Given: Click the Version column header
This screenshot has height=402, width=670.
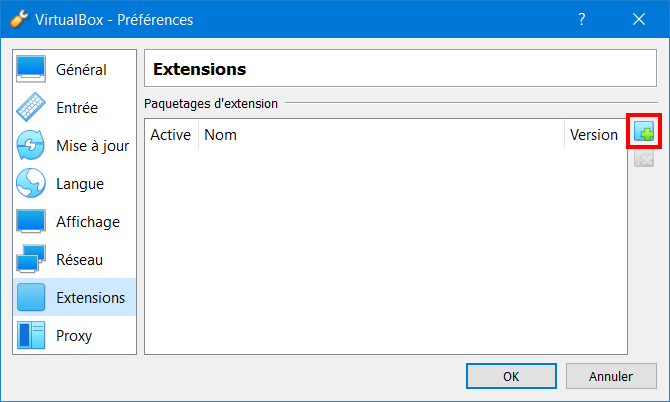Looking at the screenshot, I should tap(595, 135).
